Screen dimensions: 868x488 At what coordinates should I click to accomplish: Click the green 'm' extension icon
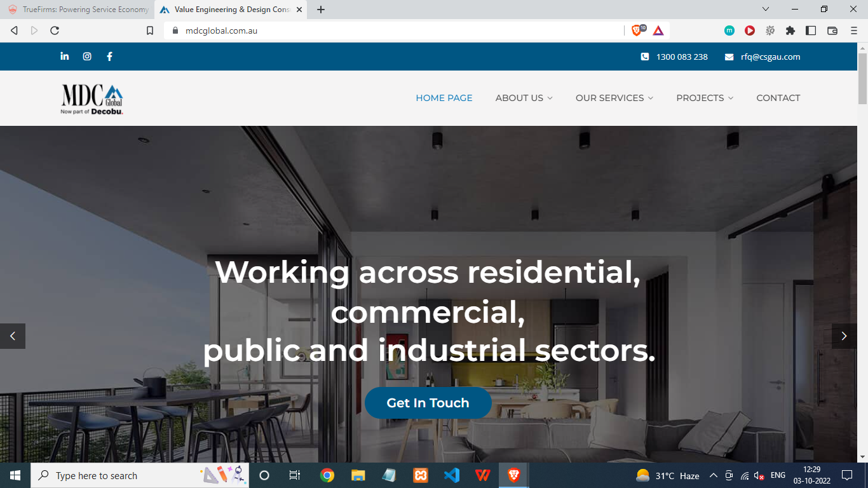click(729, 30)
